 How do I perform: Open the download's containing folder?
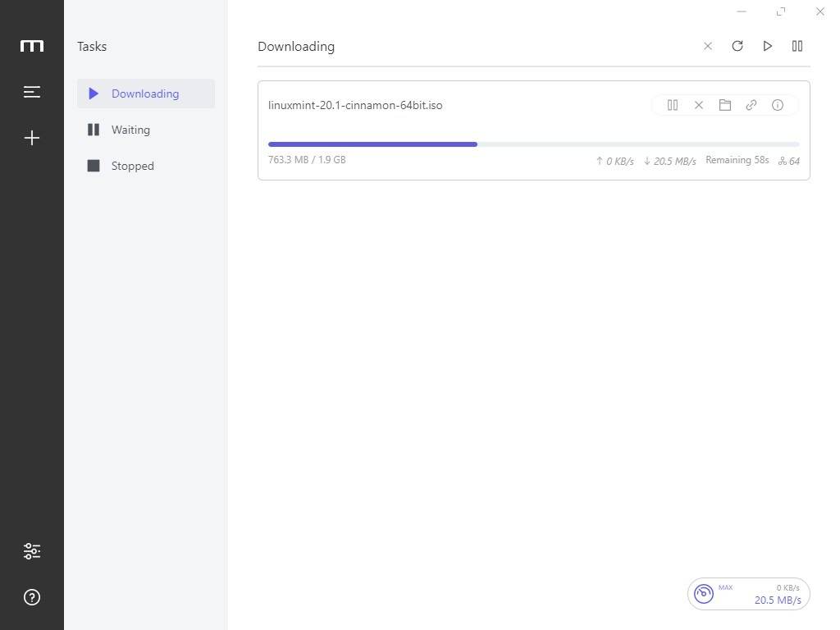coord(724,105)
